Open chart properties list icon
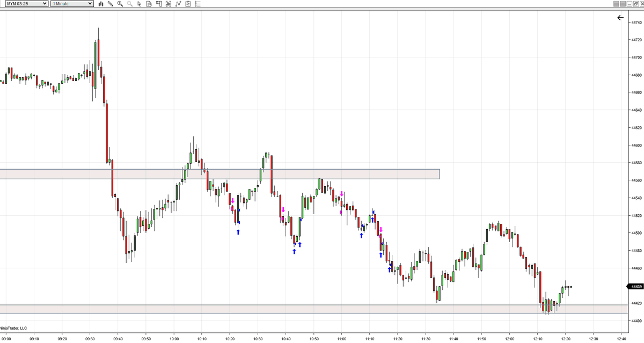 pyautogui.click(x=197, y=4)
